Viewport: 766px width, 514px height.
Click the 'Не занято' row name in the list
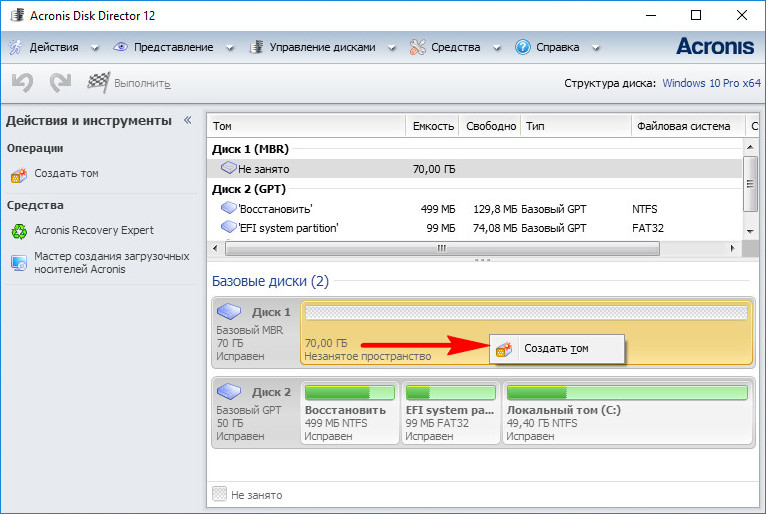pyautogui.click(x=264, y=169)
